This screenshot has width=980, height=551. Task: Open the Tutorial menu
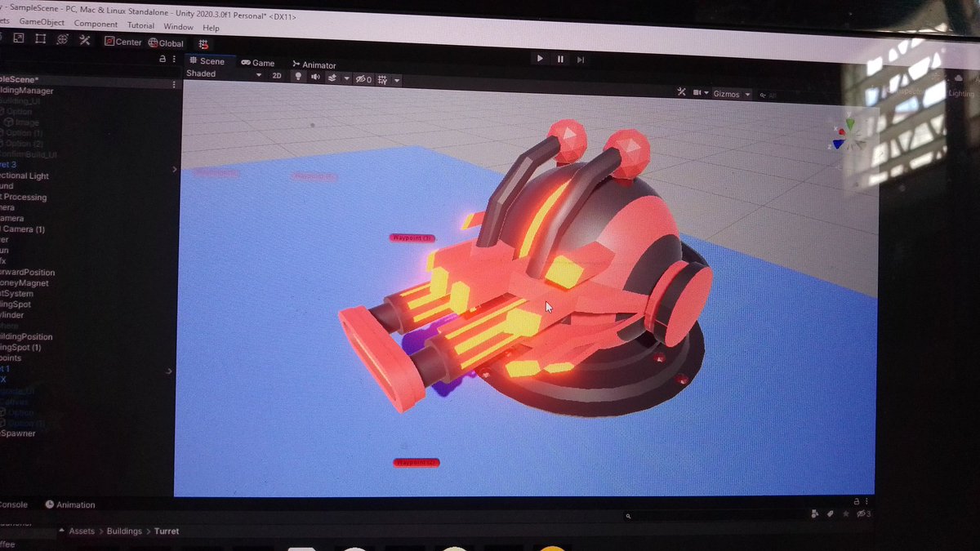pyautogui.click(x=140, y=25)
